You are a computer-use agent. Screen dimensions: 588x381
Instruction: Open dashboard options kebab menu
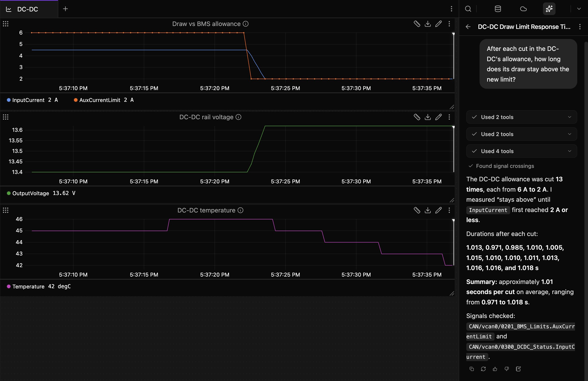tap(451, 9)
